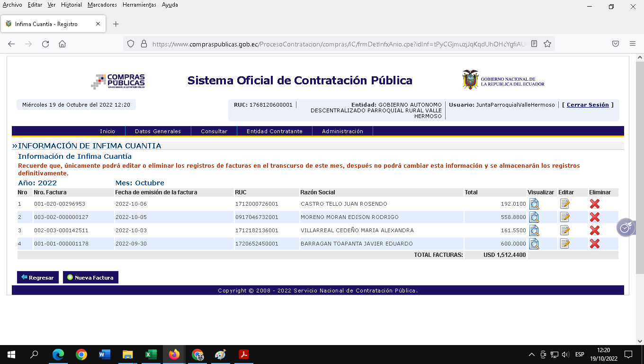This screenshot has width=644, height=364.
Task: Delete invoice 001-001-000001178
Action: pyautogui.click(x=595, y=244)
